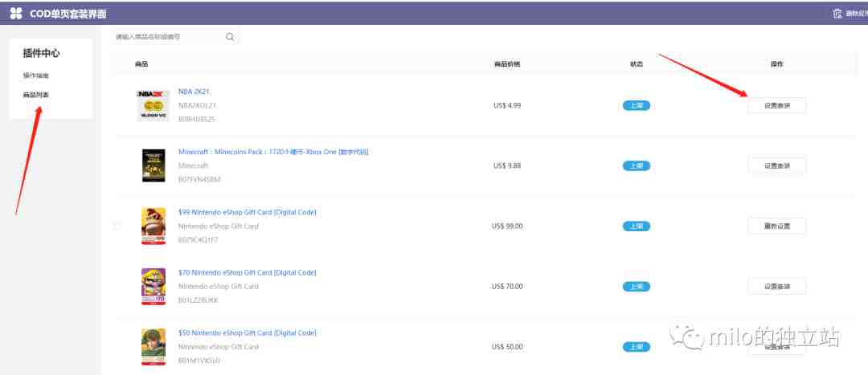868x375 pixels.
Task: Click the COD app logo icon
Action: [x=16, y=14]
